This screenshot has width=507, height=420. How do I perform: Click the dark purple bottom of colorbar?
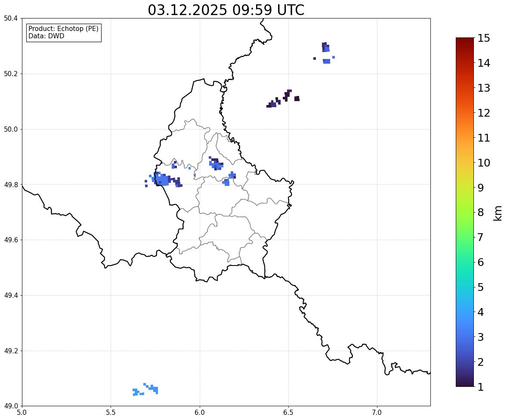465,384
